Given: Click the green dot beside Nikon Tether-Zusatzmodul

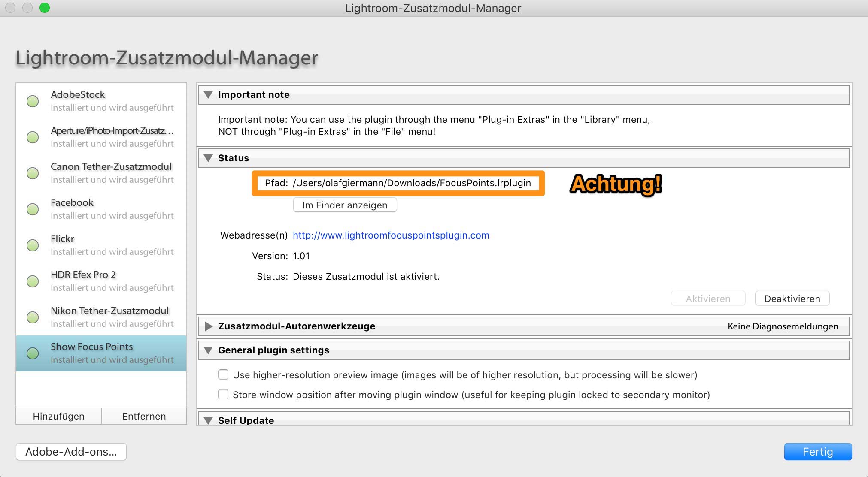Looking at the screenshot, I should [33, 317].
